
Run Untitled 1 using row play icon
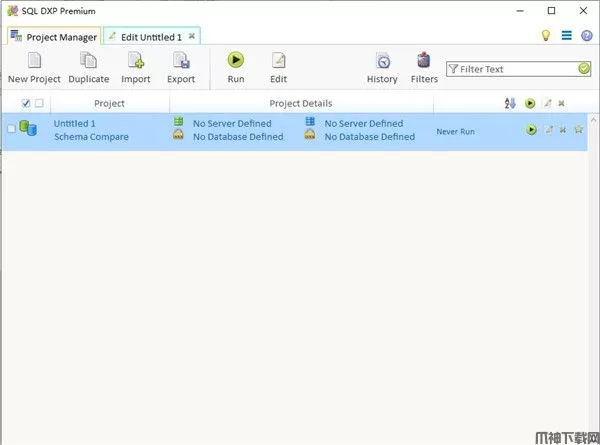[x=531, y=130]
